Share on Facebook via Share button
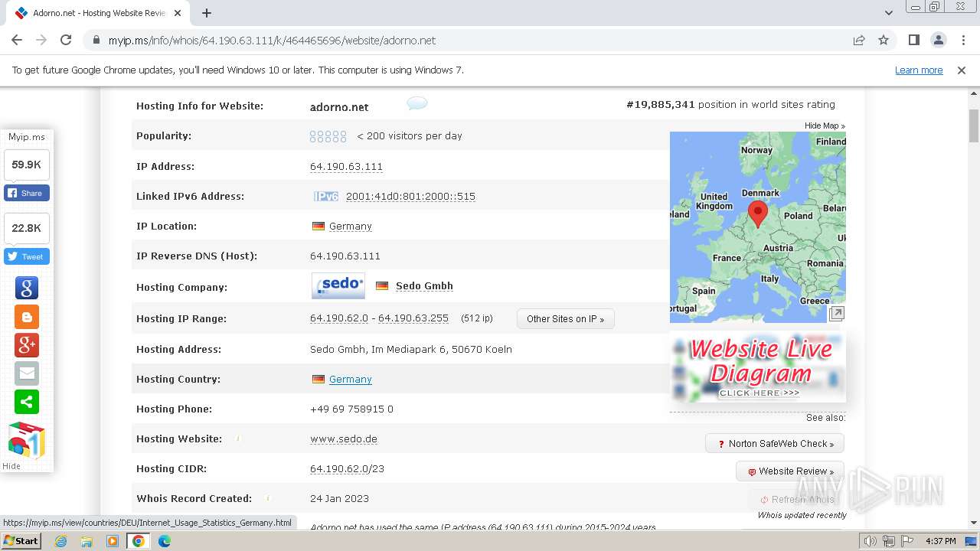 point(27,193)
